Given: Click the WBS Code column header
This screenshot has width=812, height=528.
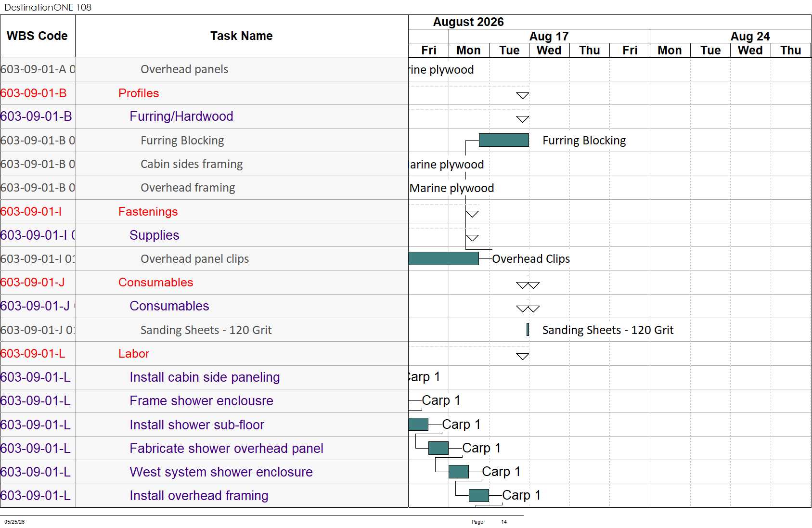Looking at the screenshot, I should click(37, 36).
